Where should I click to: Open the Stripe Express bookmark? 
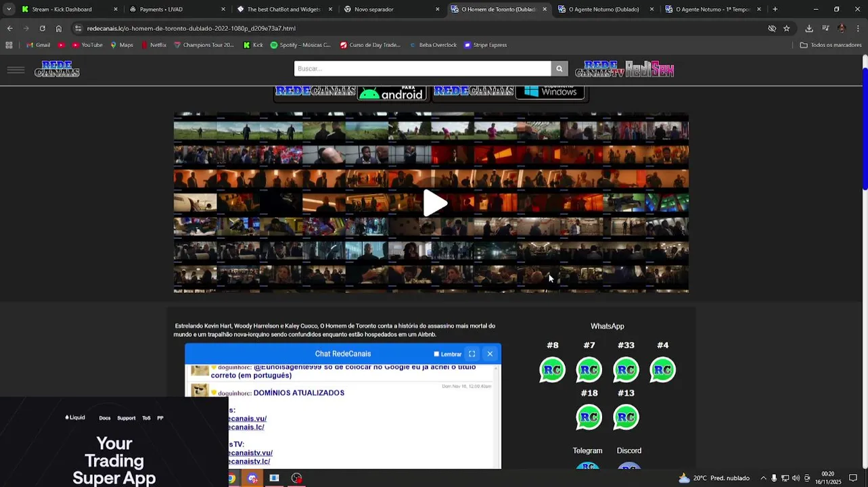(x=485, y=45)
